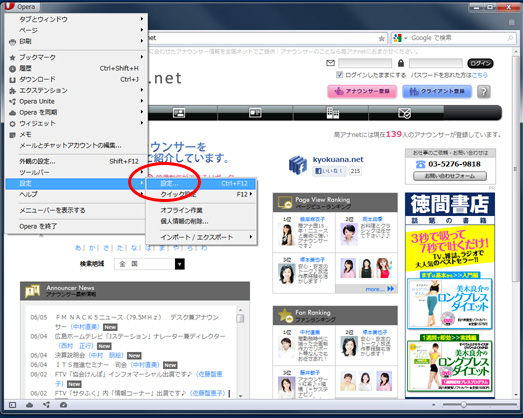Expand インポート / エクスポート submenu
Image resolution: width=523 pixels, height=418 pixels.
pos(201,237)
